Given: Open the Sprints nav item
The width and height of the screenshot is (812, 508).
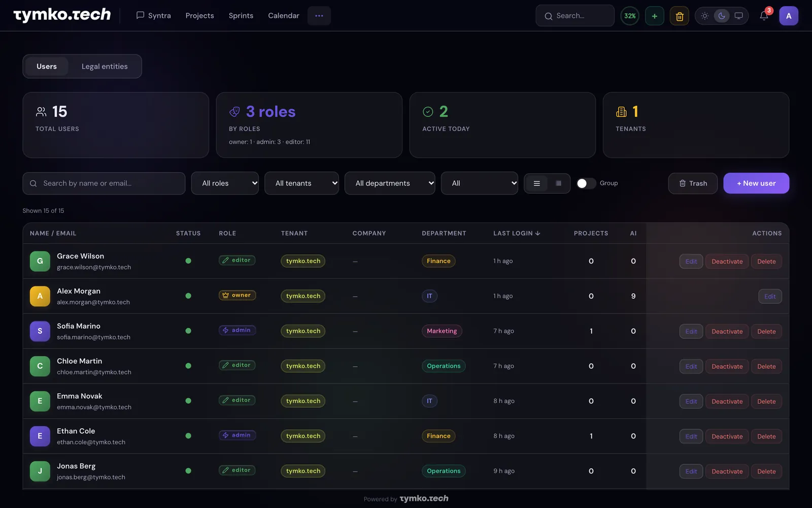Looking at the screenshot, I should tap(241, 16).
